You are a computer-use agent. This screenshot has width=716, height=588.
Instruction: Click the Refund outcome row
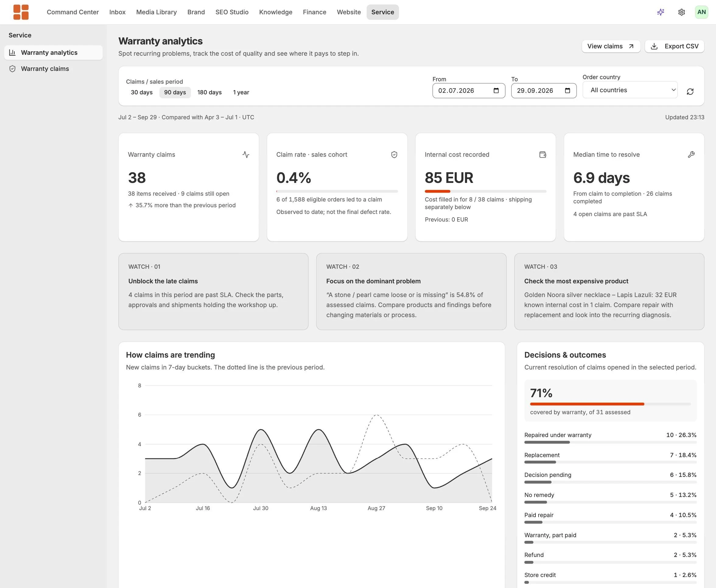610,558
